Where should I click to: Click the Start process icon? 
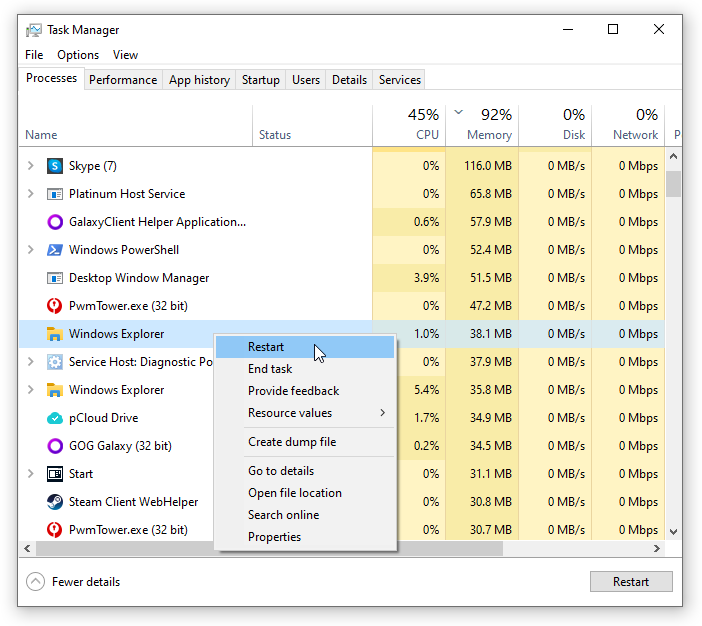55,474
